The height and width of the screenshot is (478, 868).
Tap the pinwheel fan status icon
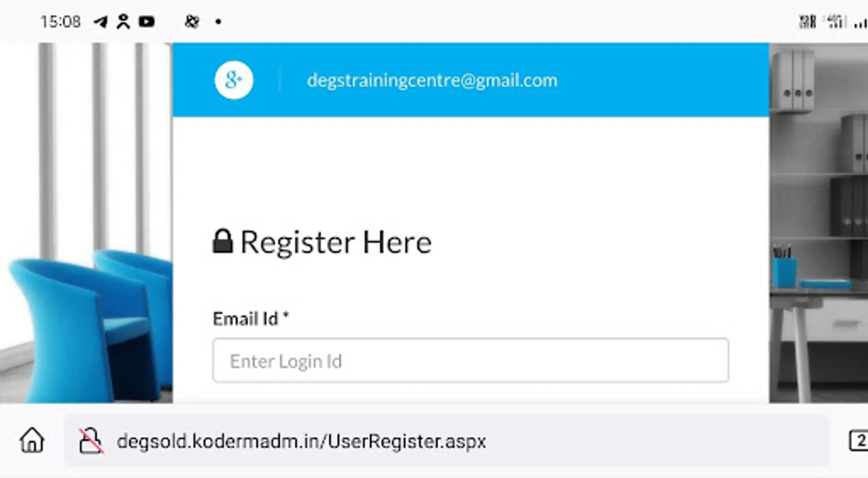coord(192,22)
